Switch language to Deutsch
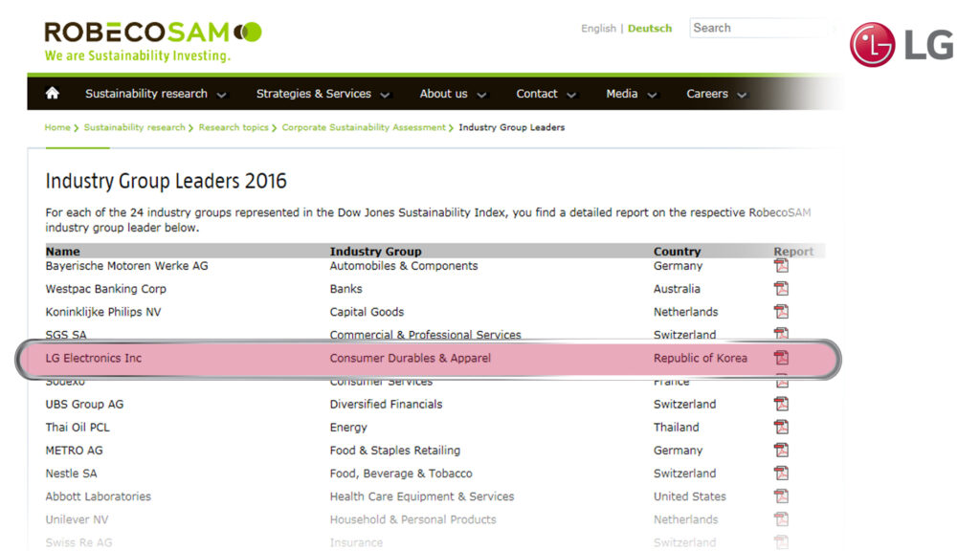 coord(650,29)
